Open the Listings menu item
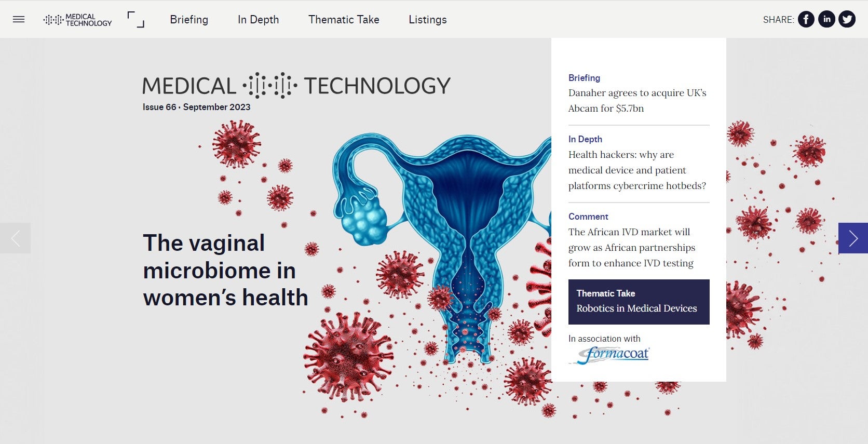Image resolution: width=868 pixels, height=444 pixels. (427, 20)
